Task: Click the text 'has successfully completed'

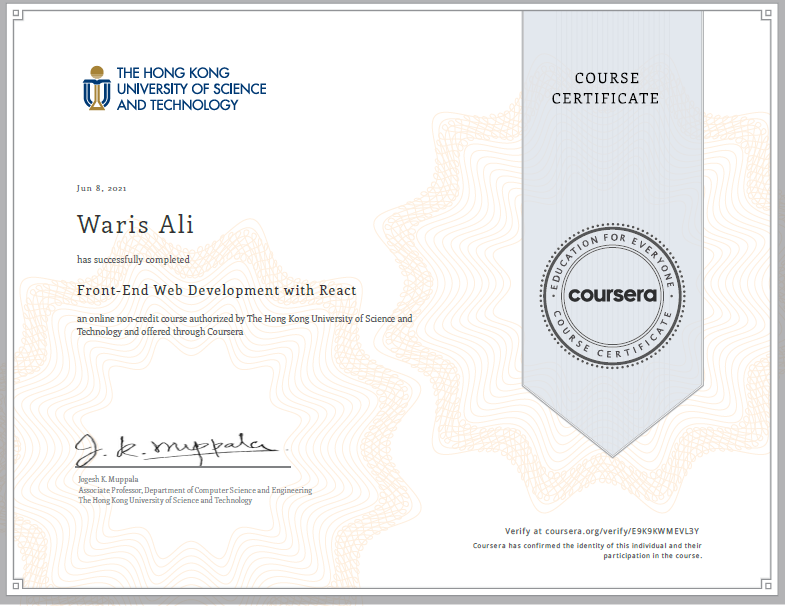Action: click(133, 259)
